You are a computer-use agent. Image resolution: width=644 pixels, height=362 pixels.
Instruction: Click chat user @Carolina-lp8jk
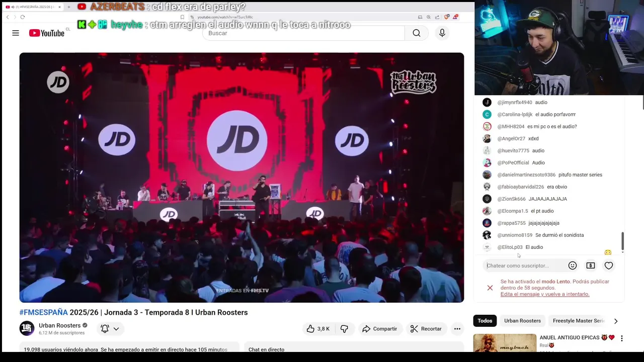click(x=515, y=115)
